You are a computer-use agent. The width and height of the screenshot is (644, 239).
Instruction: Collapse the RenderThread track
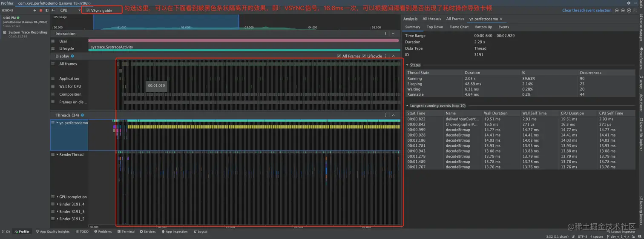click(57, 154)
